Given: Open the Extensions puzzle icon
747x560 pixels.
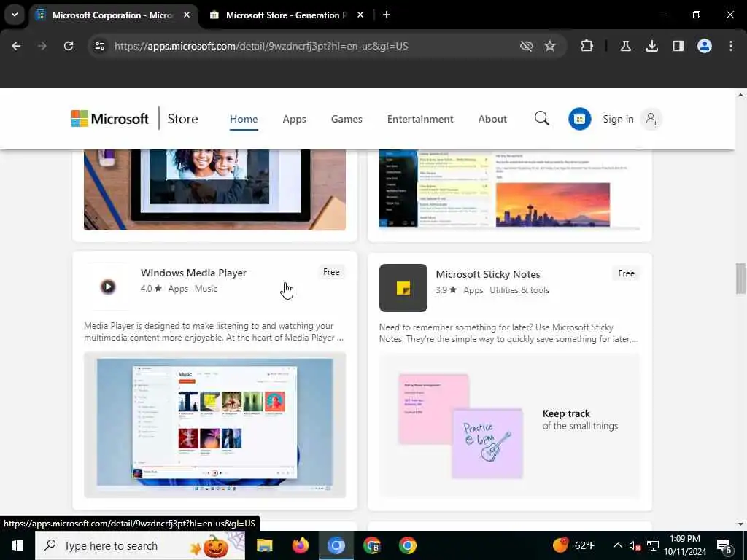Looking at the screenshot, I should point(587,46).
